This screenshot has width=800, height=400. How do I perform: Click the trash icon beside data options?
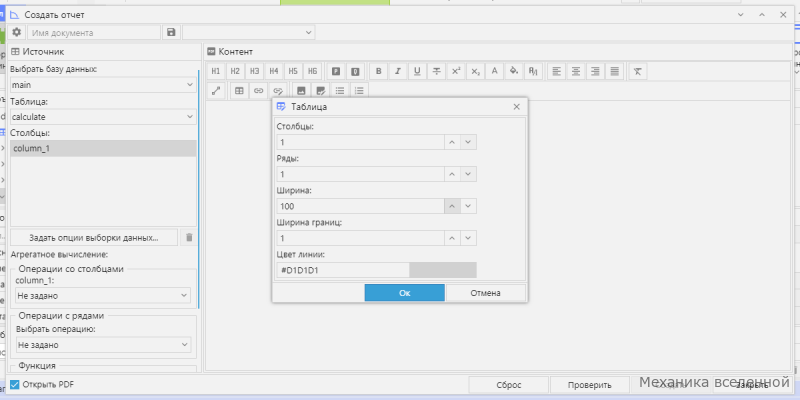coord(189,237)
